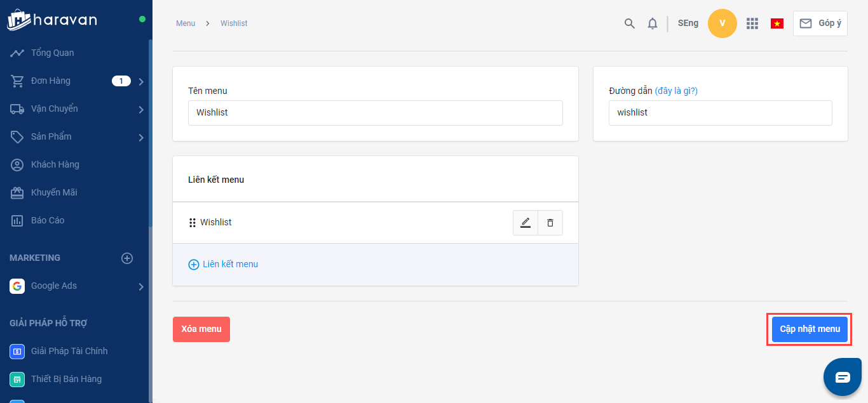The width and height of the screenshot is (868, 403).
Task: Delete the Wishlist link with trash icon
Action: pos(550,223)
